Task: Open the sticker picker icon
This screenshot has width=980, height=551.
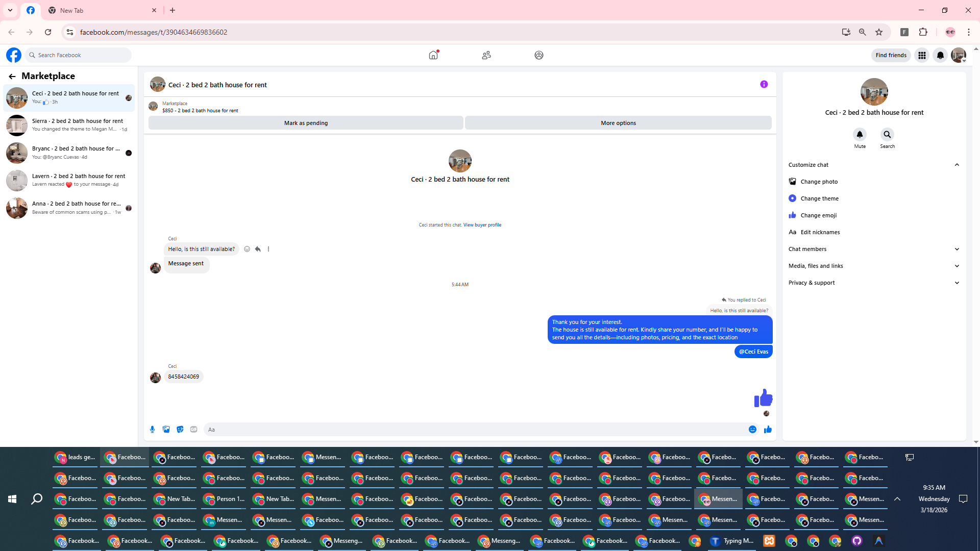Action: tap(180, 430)
